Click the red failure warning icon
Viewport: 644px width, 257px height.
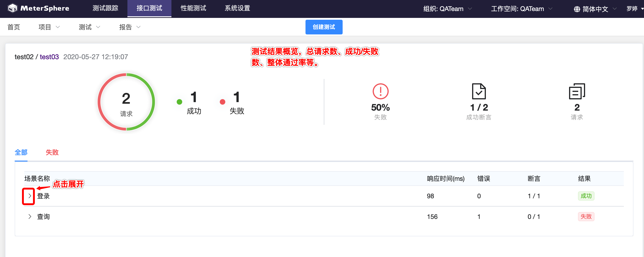[x=380, y=91]
